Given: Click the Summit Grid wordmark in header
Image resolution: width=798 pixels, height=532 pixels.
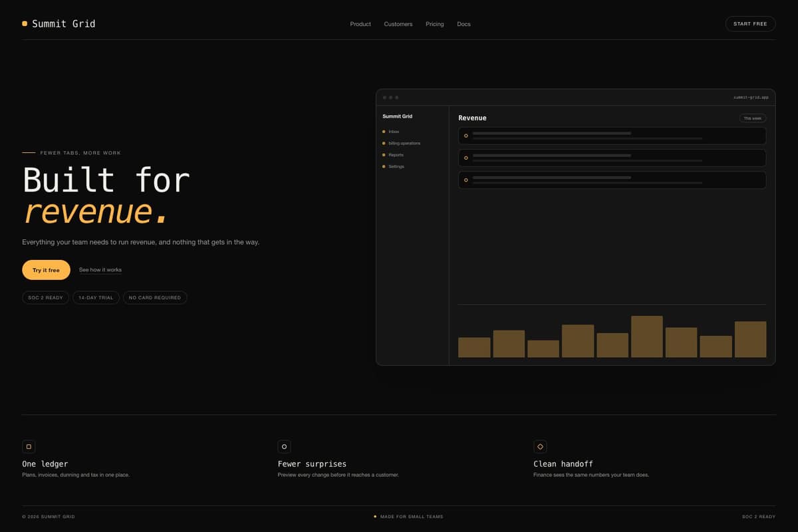Looking at the screenshot, I should click(x=64, y=24).
